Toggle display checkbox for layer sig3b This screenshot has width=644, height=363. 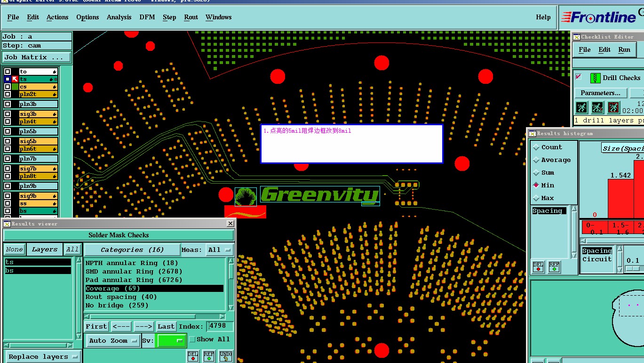[8, 114]
